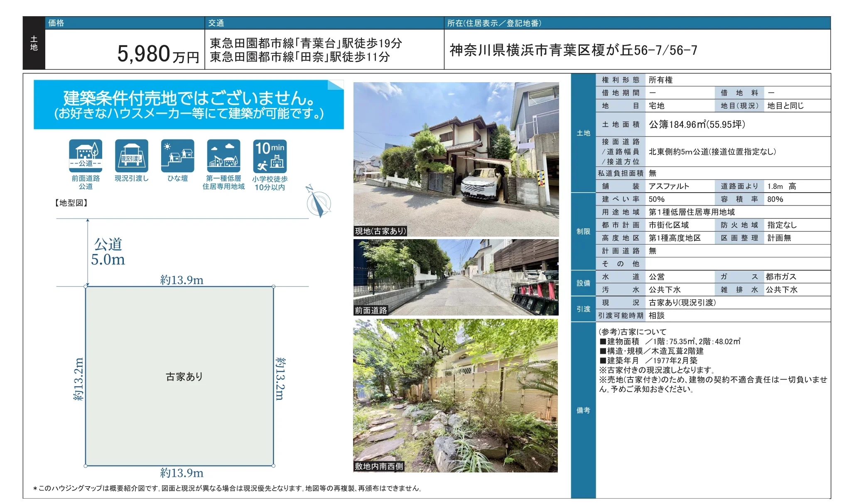Open the 敷地内南西側 garden photo
This screenshot has width=854, height=504.
tap(456, 396)
